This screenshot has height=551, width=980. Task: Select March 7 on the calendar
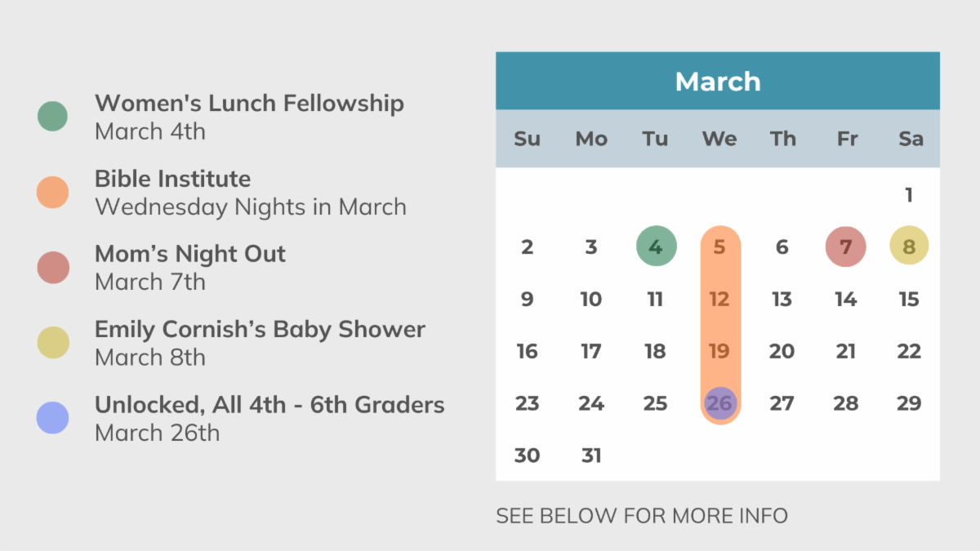pyautogui.click(x=845, y=247)
